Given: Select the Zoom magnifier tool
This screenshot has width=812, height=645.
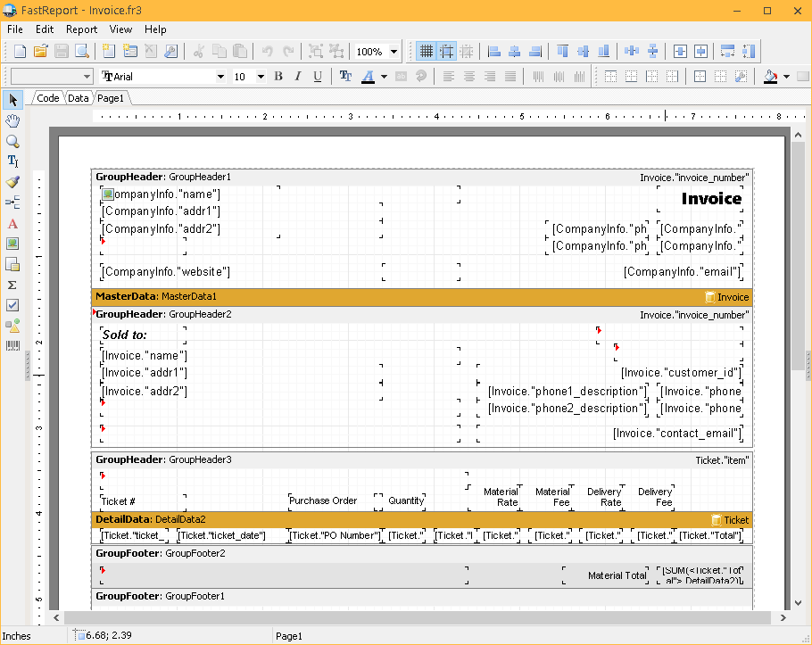Looking at the screenshot, I should (12, 141).
